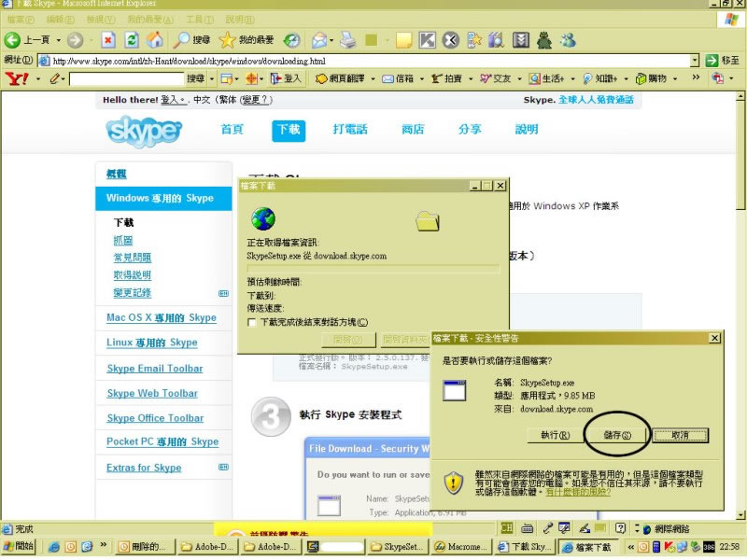Viewport: 747px width, 560px height.
Task: Open the Back button history dropdown arrow
Action: pyautogui.click(x=59, y=40)
